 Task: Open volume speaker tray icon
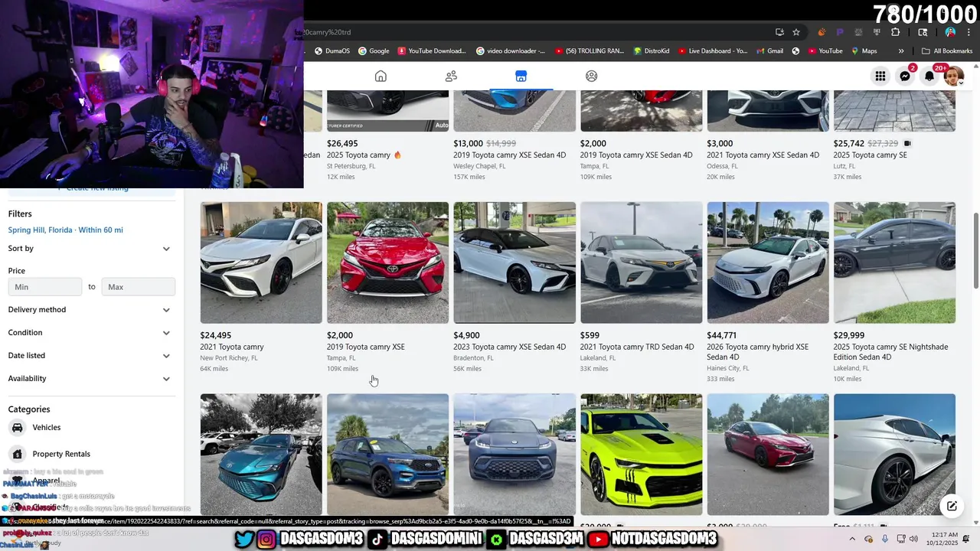pyautogui.click(x=914, y=540)
